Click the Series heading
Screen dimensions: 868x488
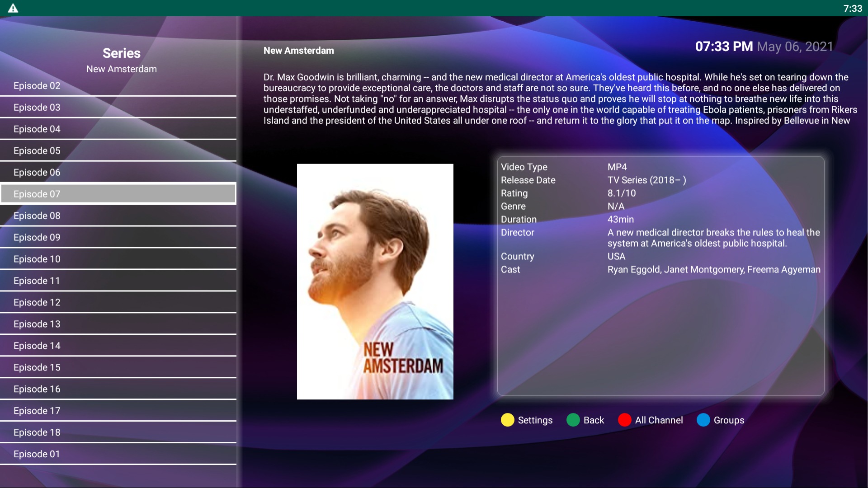tap(122, 53)
